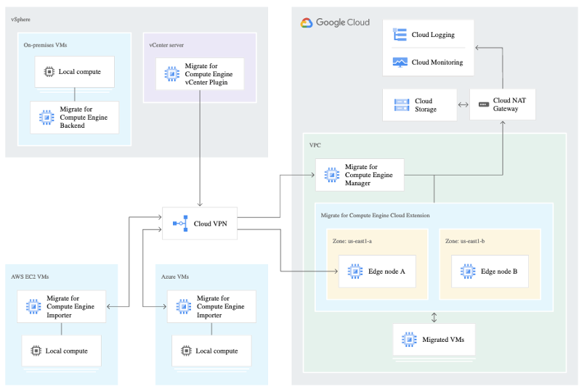The width and height of the screenshot is (587, 392).
Task: Click the Cloud Logging icon
Action: [400, 34]
